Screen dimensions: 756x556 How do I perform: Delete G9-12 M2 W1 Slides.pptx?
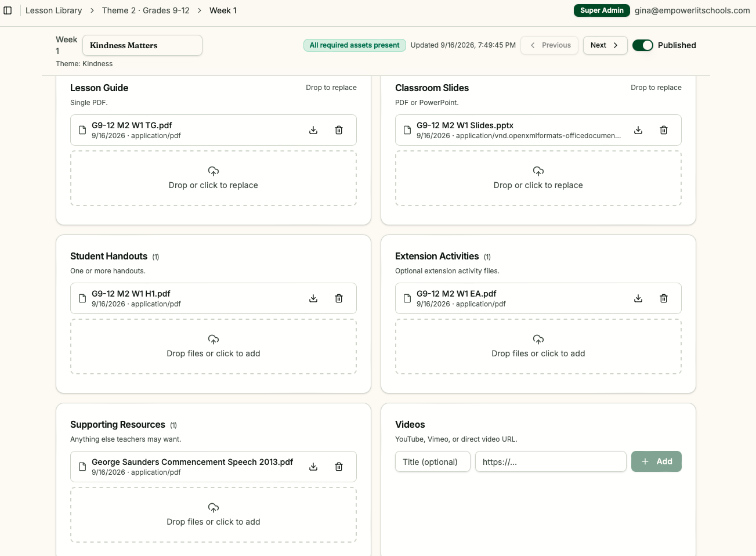point(664,130)
